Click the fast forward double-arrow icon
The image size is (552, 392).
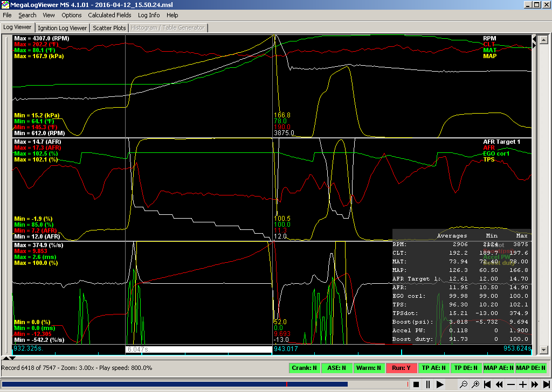point(534,384)
